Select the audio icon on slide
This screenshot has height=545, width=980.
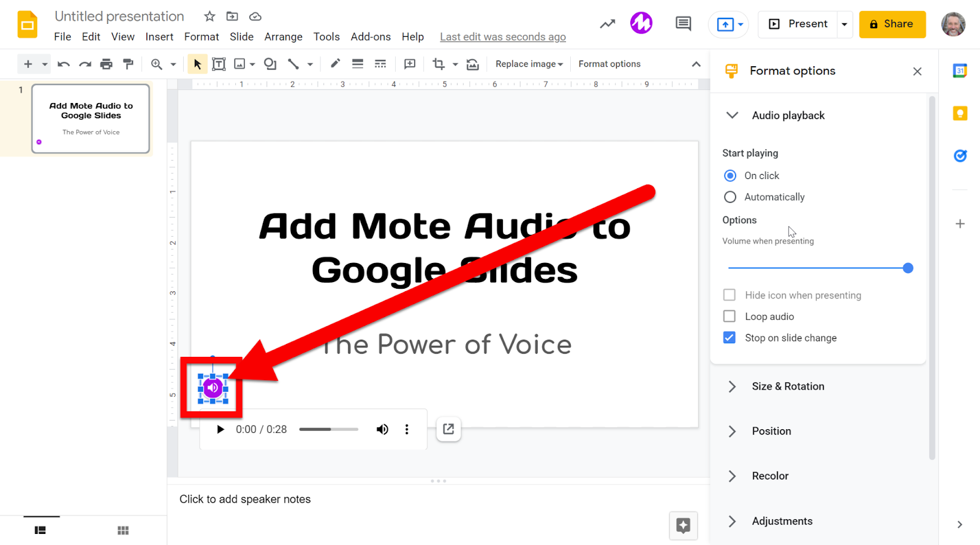(x=213, y=387)
